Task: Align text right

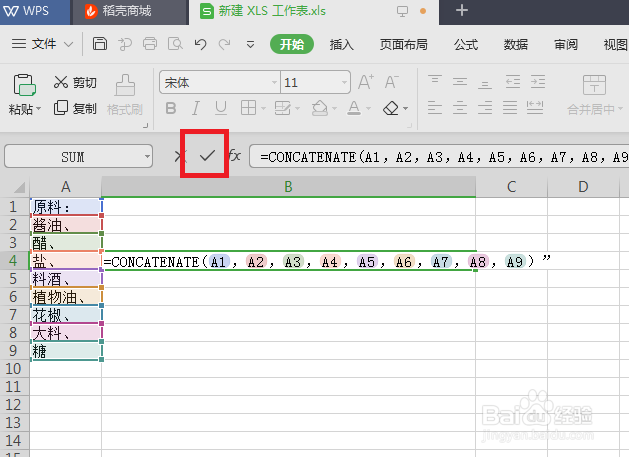Action: [x=485, y=108]
